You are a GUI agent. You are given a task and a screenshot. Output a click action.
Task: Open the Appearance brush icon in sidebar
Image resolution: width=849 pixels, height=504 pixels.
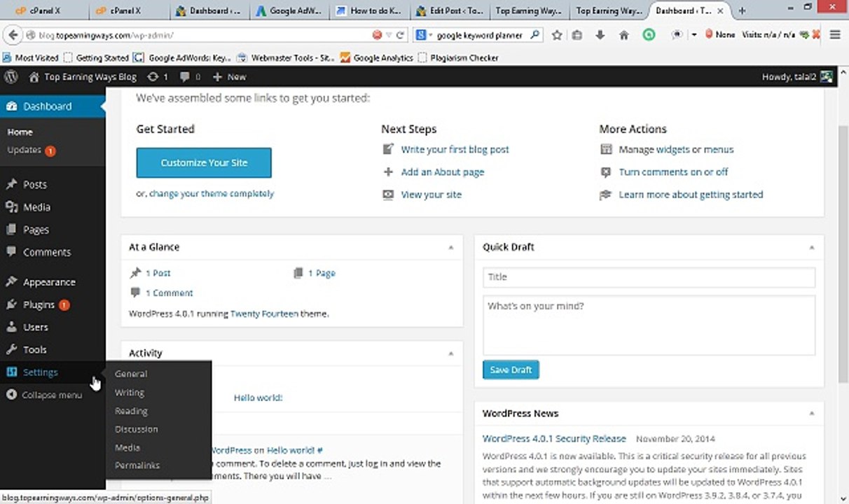click(11, 282)
